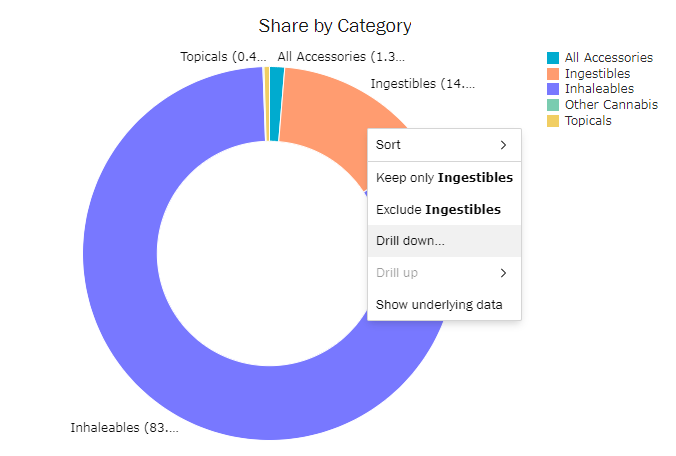Click the Drill up menu entry
This screenshot has width=676, height=456.
(398, 273)
